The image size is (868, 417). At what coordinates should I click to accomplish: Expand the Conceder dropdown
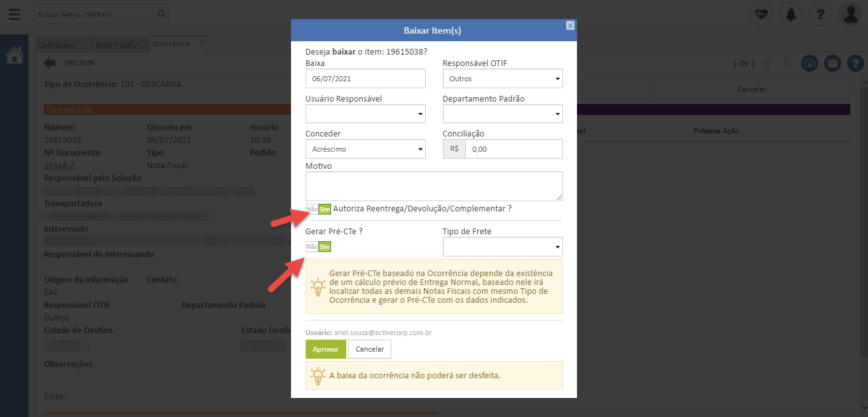(x=365, y=149)
